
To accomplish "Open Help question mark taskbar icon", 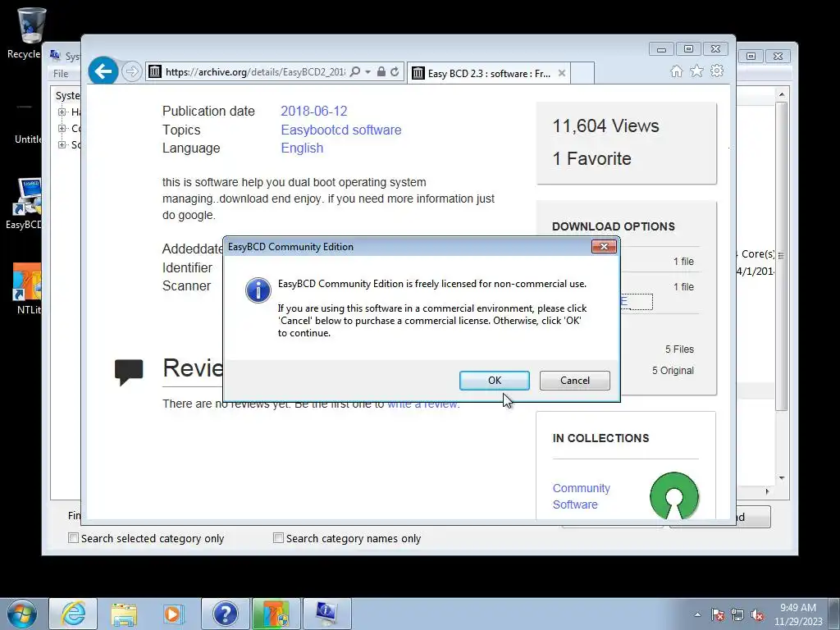I will [x=225, y=614].
